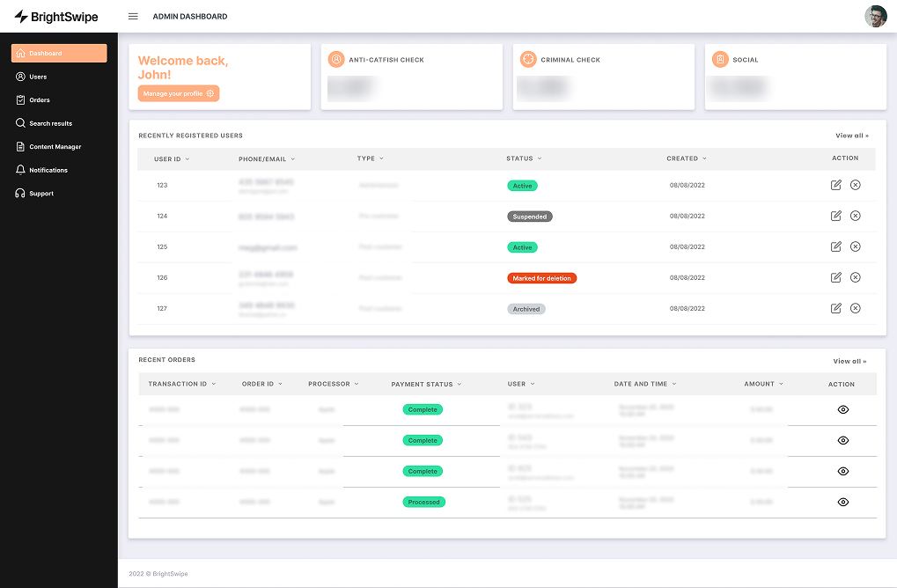View the Processed order via eye icon

coord(842,502)
